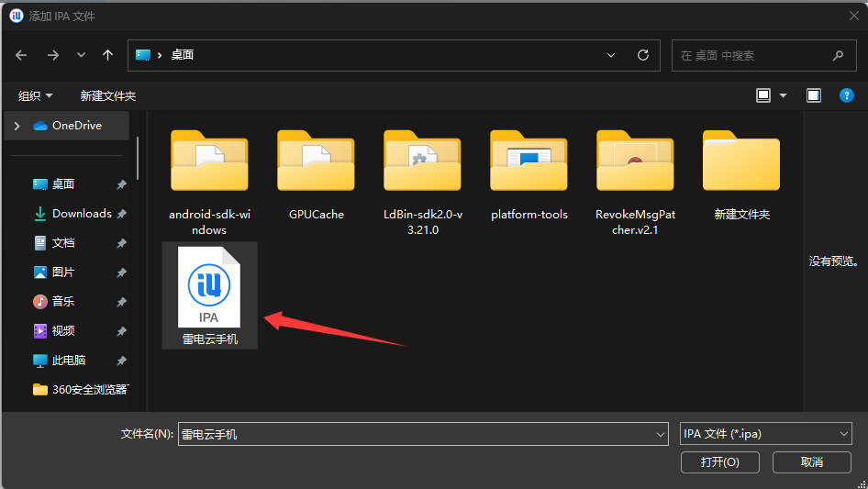Open the 组织 menu
This screenshot has width=868, height=489.
[36, 95]
